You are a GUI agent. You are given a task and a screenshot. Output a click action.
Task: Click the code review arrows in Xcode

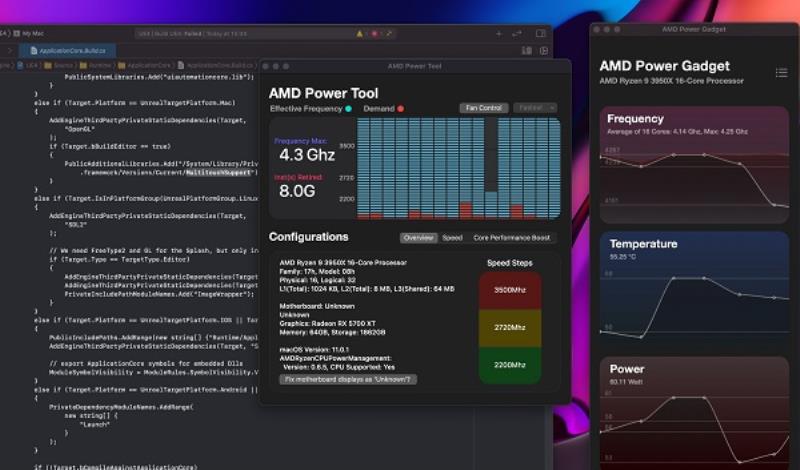click(x=517, y=34)
